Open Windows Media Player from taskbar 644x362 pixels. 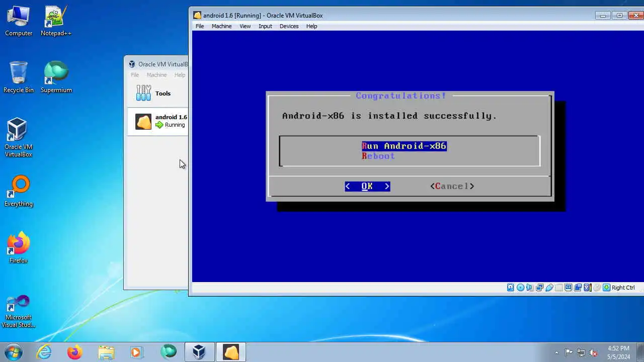pyautogui.click(x=136, y=352)
